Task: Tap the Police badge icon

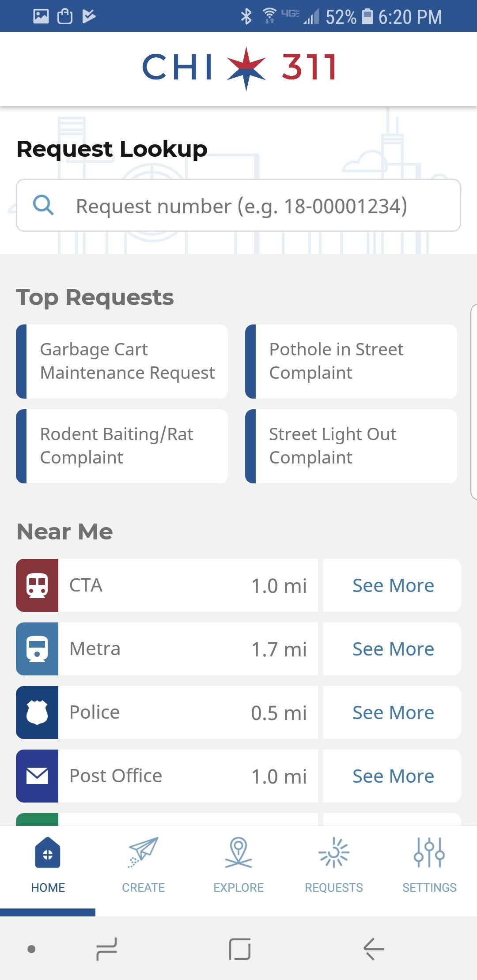Action: click(37, 712)
